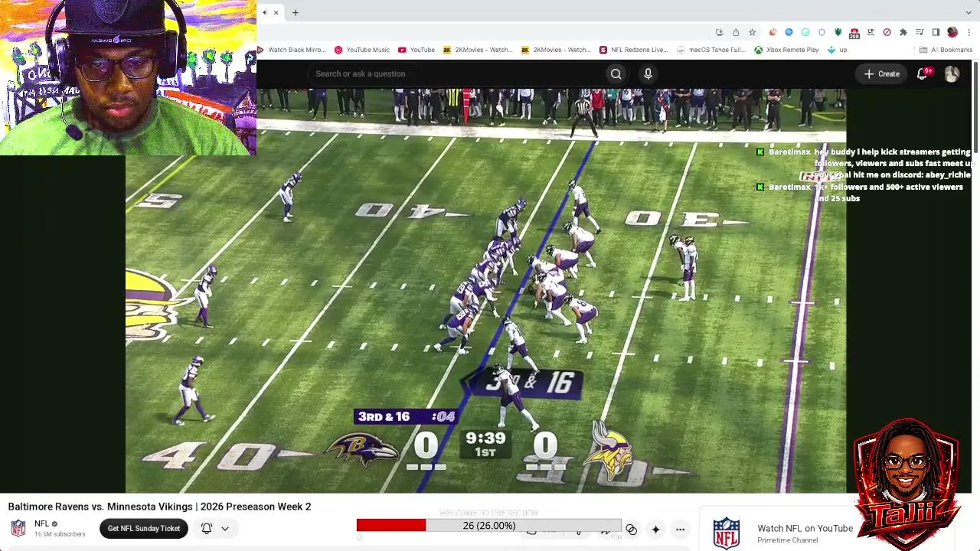Image resolution: width=980 pixels, height=551 pixels.
Task: Open the three-dot more actions menu
Action: pyautogui.click(x=680, y=530)
